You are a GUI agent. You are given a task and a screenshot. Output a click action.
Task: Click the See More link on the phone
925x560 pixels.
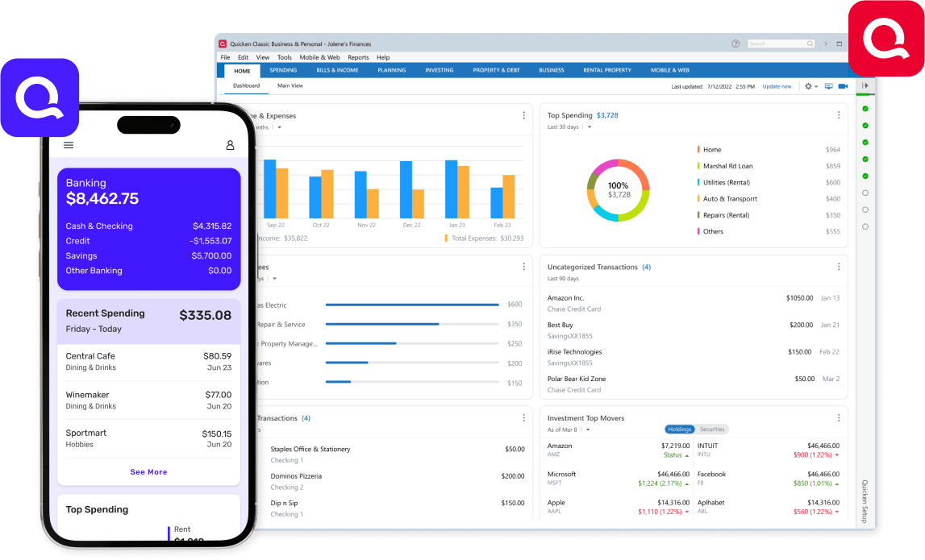pyautogui.click(x=148, y=471)
